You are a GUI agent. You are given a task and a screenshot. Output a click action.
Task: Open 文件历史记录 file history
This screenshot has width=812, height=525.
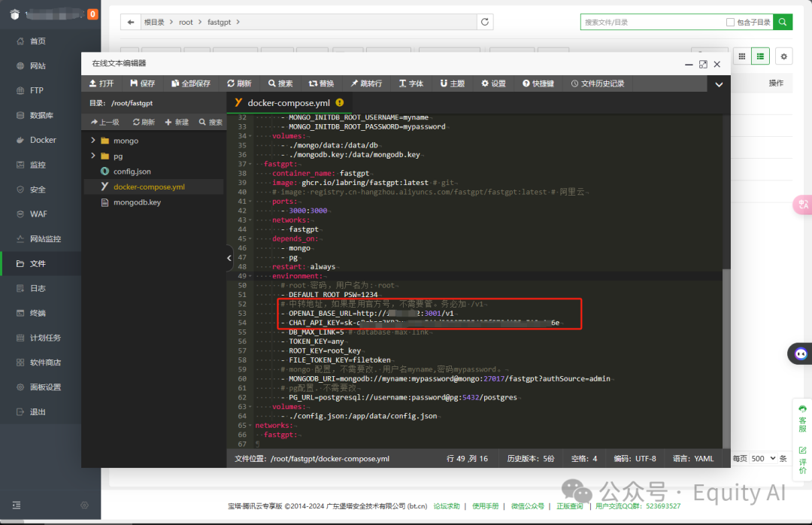coord(598,83)
